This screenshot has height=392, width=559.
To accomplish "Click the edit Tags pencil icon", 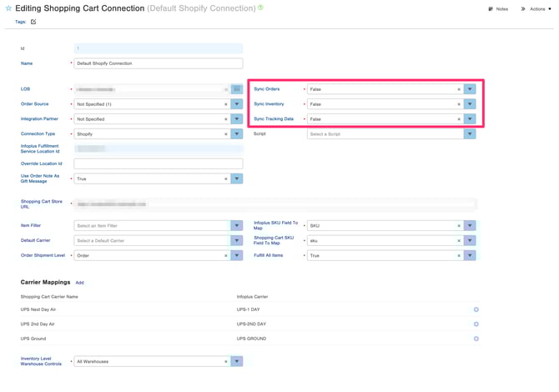I will pos(33,22).
